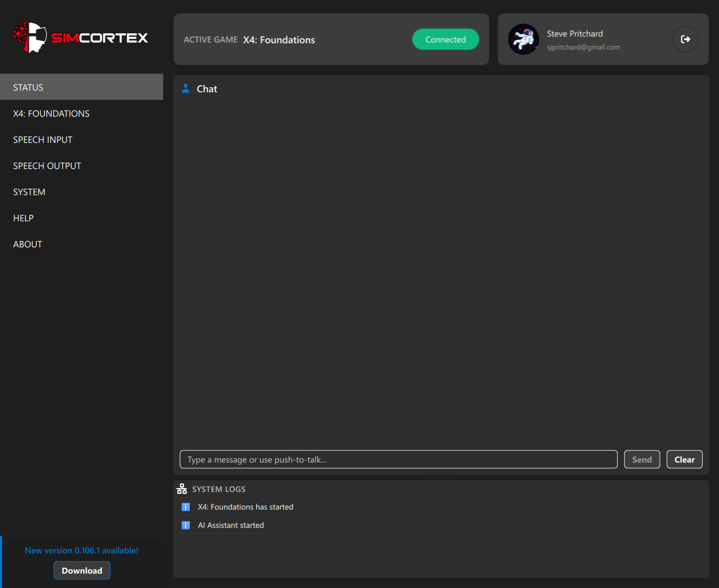Screen dimensions: 719x588
Task: Clear the chat history
Action: (684, 459)
